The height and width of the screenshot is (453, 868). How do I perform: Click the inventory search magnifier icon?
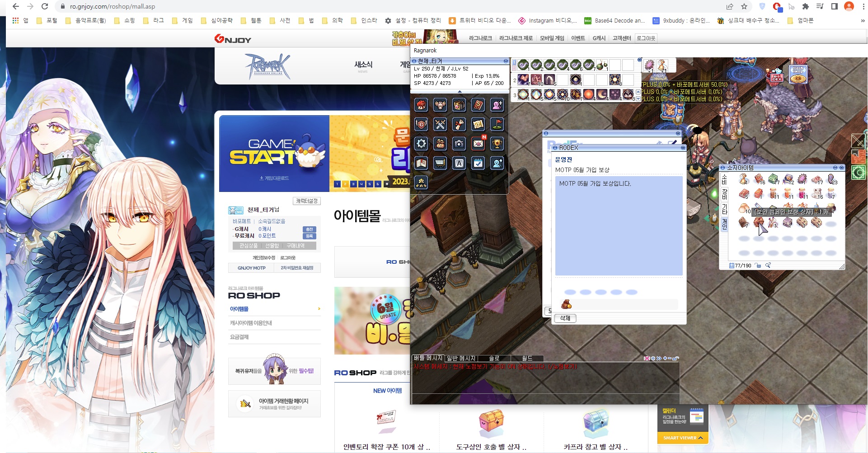pyautogui.click(x=768, y=266)
